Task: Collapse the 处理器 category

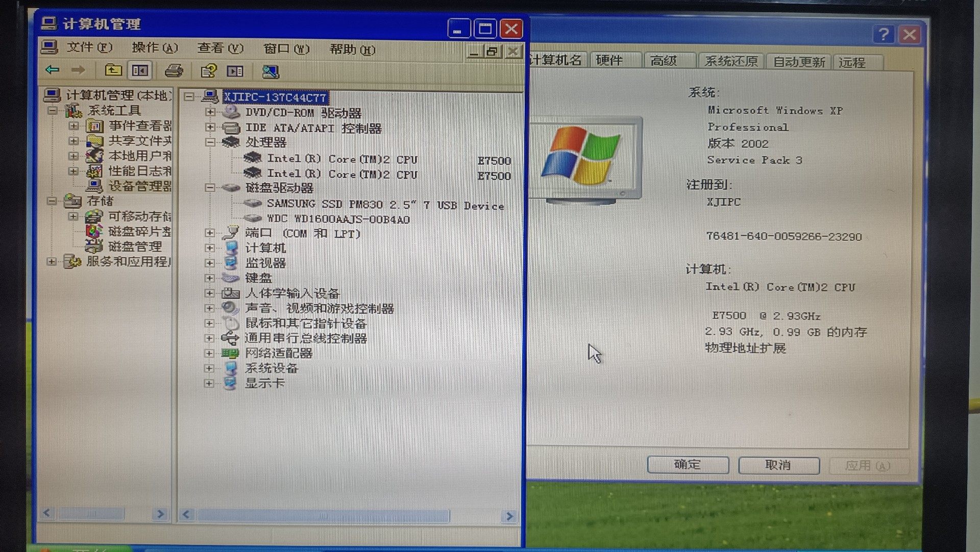Action: click(x=210, y=142)
